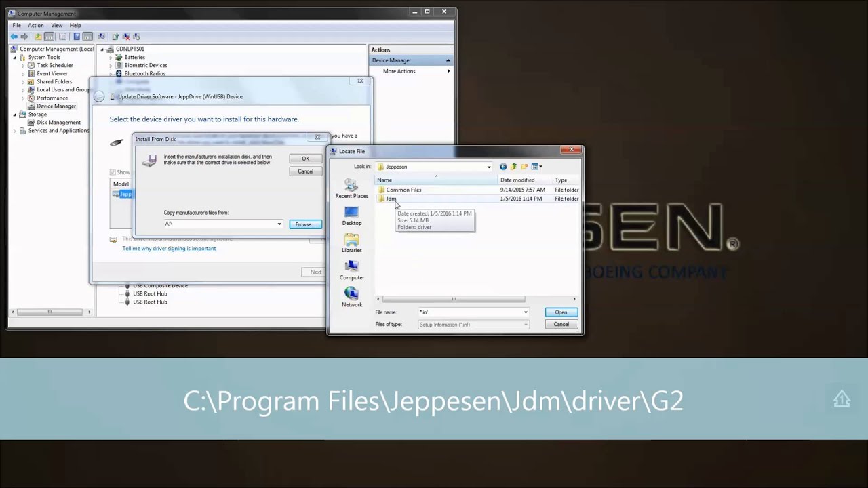Open the File menu
The image size is (868, 488).
16,25
